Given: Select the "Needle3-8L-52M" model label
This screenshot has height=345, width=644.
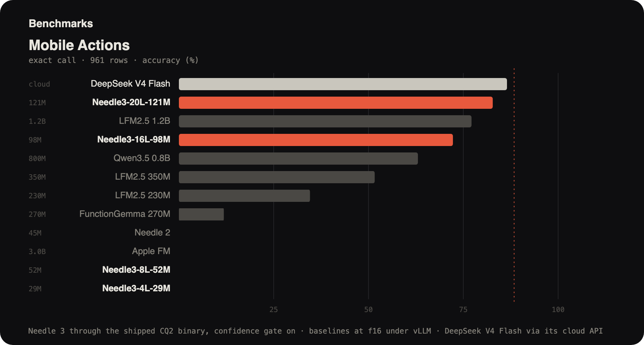Looking at the screenshot, I should click(136, 270).
